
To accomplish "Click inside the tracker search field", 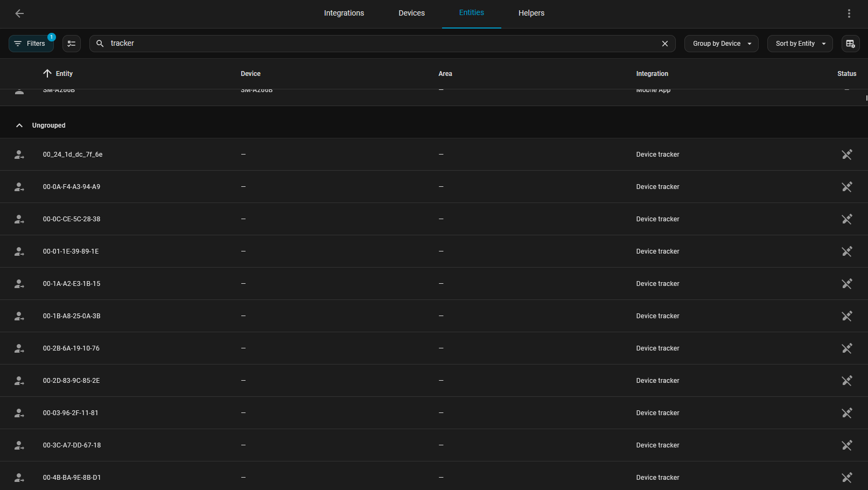I will (x=377, y=44).
